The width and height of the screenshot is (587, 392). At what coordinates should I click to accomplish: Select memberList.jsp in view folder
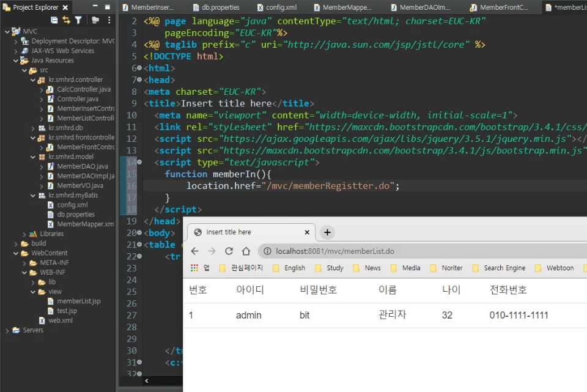(x=79, y=301)
